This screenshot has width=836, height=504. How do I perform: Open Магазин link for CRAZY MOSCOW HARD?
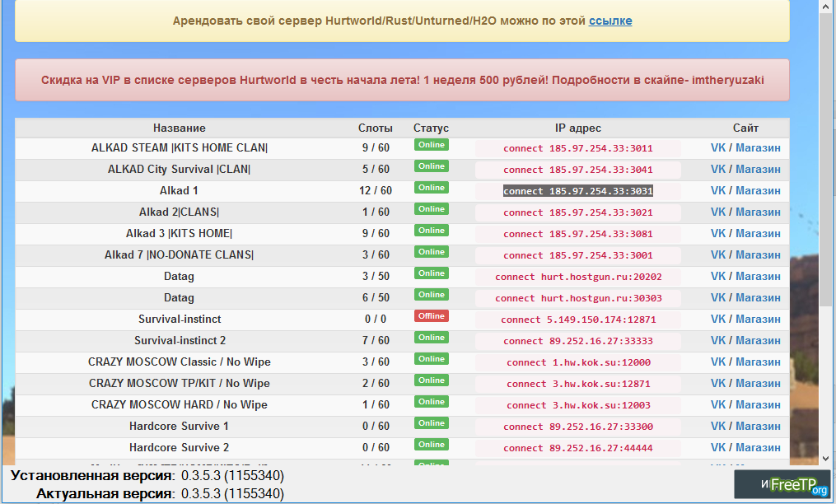pos(758,405)
